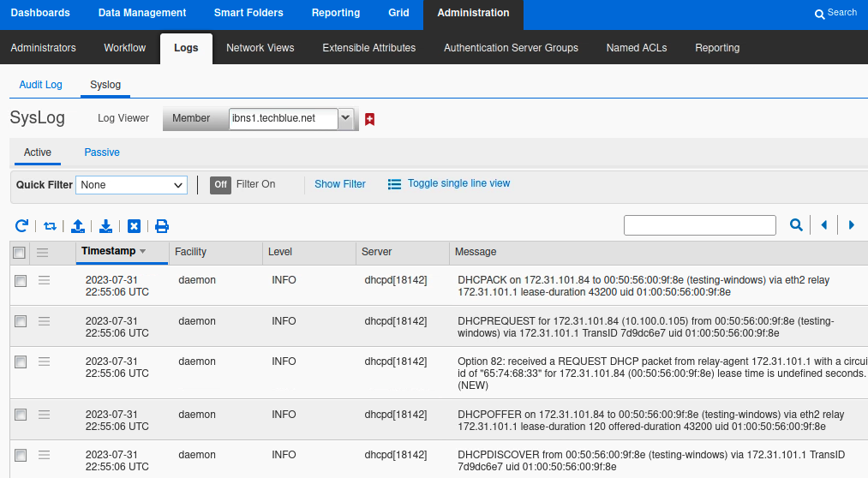Click the magnifier search icon beside log search box
This screenshot has height=478, width=868.
(x=796, y=225)
